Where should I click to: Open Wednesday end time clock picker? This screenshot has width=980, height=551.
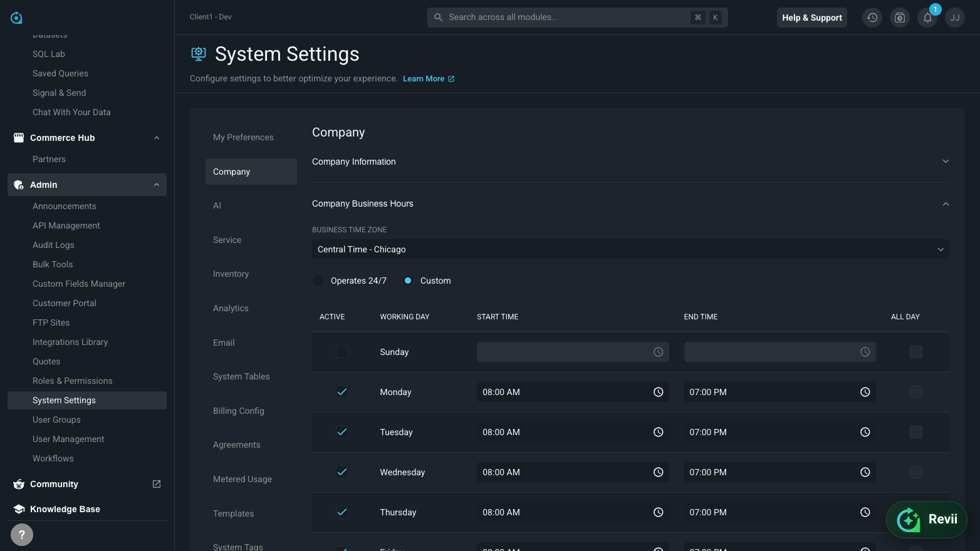(x=865, y=472)
